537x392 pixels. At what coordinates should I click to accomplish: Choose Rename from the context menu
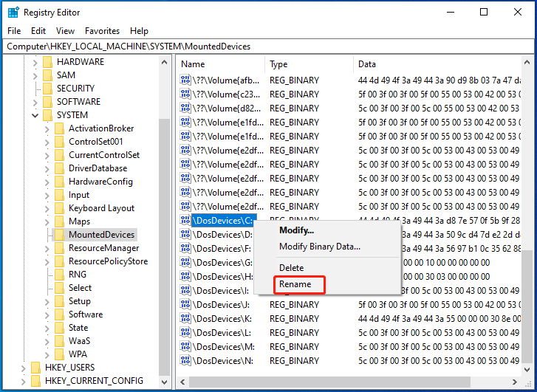coord(295,284)
